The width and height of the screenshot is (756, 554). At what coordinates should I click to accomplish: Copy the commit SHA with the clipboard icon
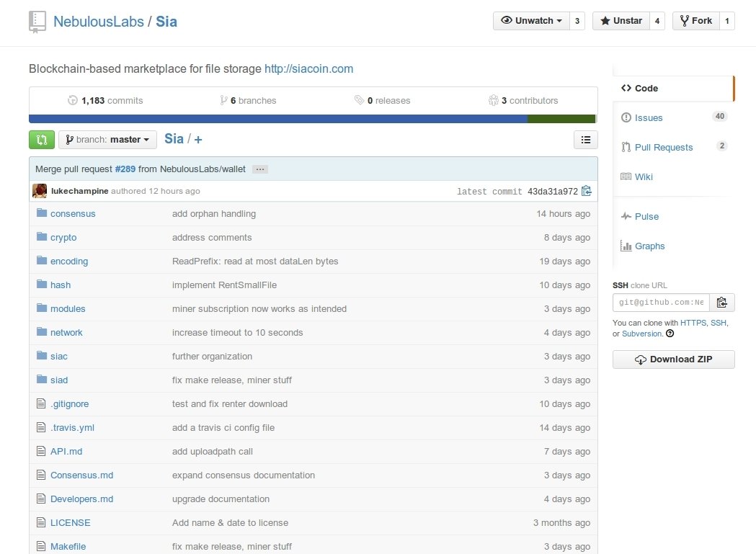coord(587,191)
